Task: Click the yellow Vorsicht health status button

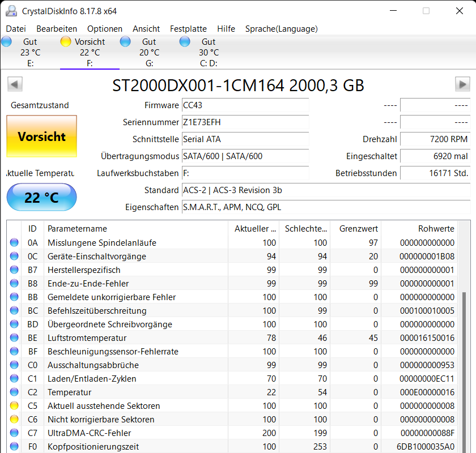Action: click(x=41, y=136)
